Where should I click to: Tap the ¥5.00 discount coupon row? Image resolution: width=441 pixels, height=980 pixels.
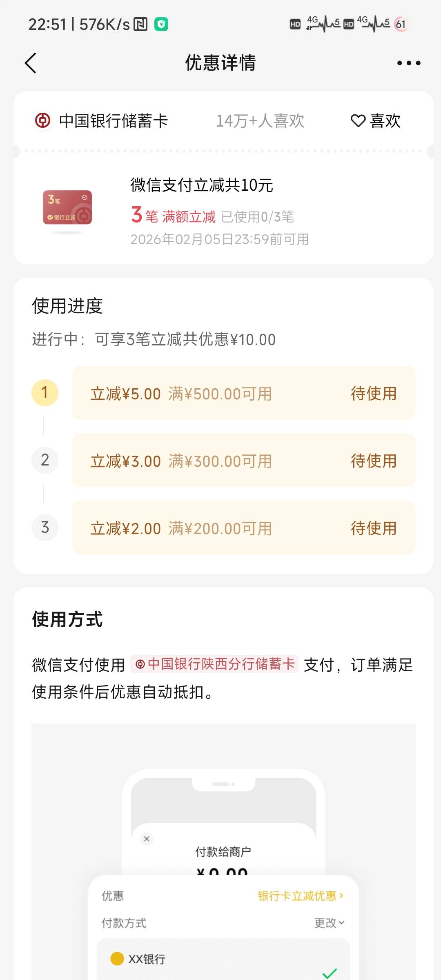243,393
